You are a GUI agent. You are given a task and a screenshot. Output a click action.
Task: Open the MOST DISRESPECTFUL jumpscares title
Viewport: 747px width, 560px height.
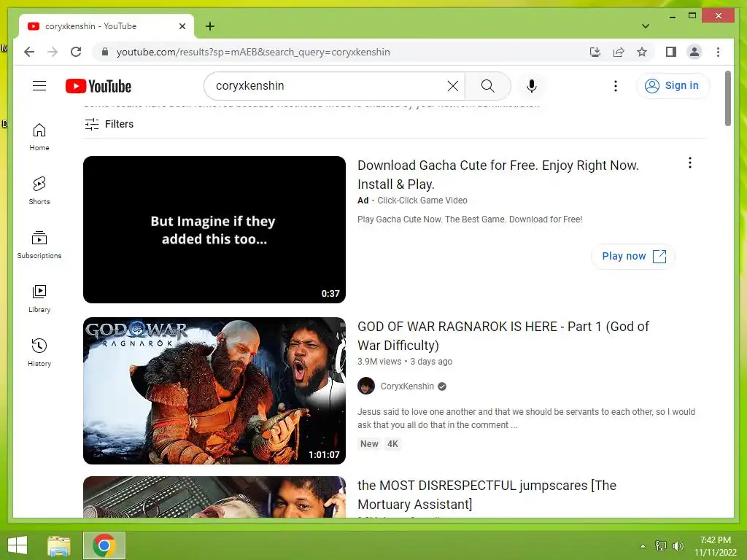pos(487,495)
